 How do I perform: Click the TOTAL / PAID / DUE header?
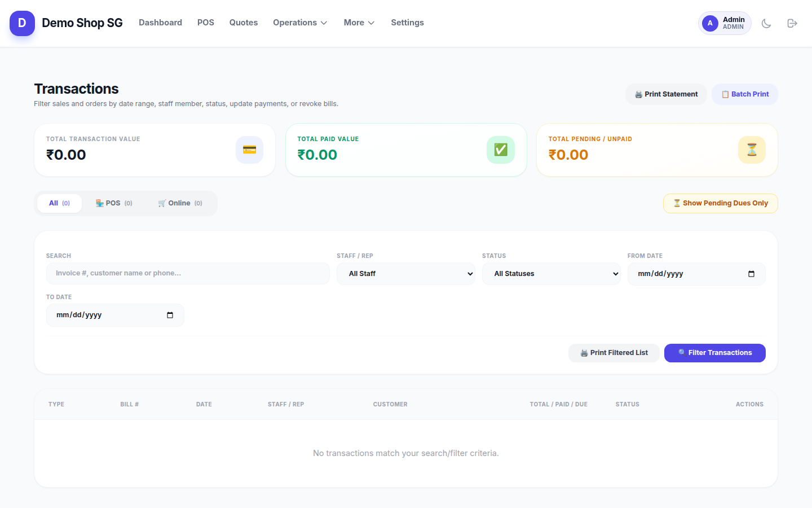coord(558,404)
